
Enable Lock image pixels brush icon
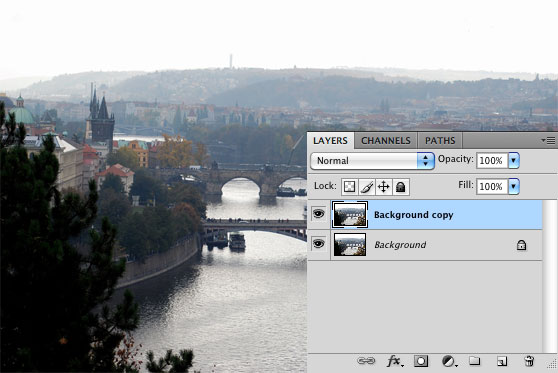(x=367, y=187)
